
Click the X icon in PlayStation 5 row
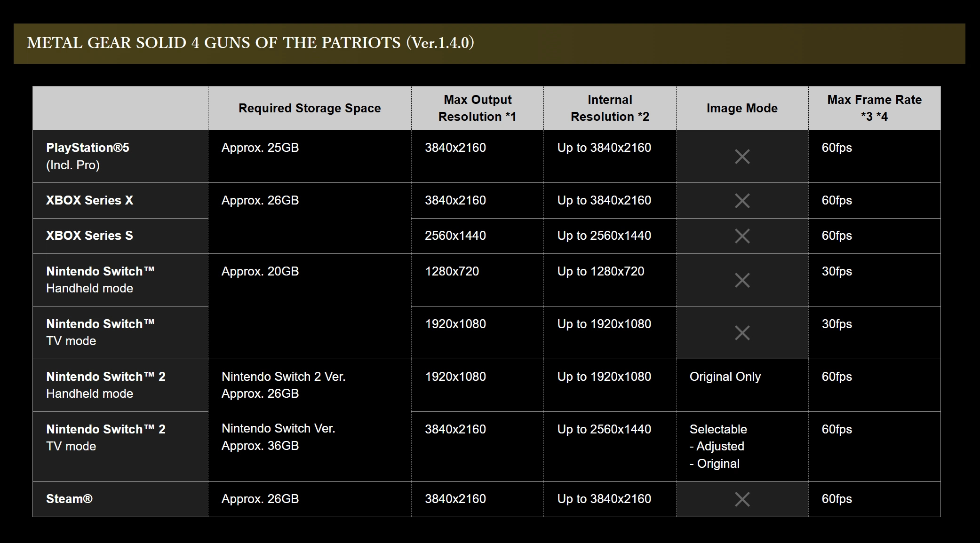point(742,157)
